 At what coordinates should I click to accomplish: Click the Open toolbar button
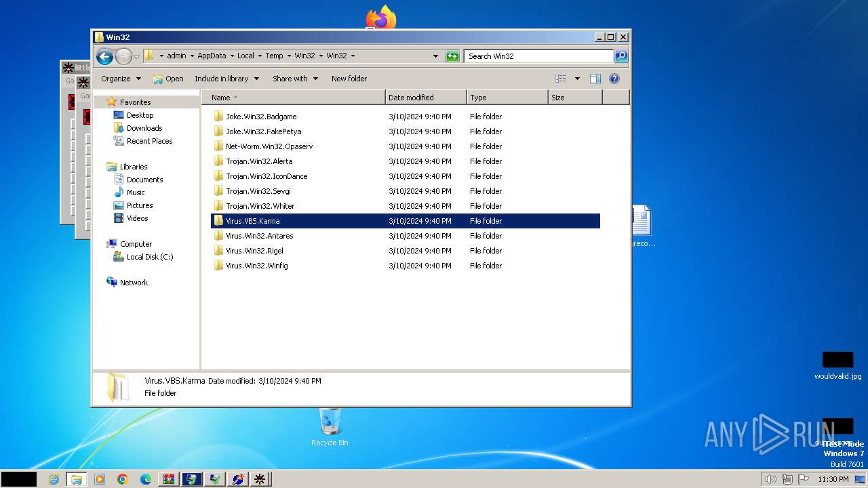click(167, 79)
